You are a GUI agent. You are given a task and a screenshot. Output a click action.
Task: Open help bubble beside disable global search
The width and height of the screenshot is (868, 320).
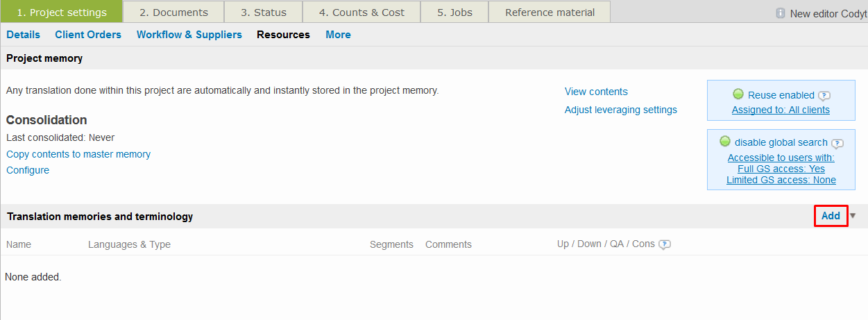(837, 144)
